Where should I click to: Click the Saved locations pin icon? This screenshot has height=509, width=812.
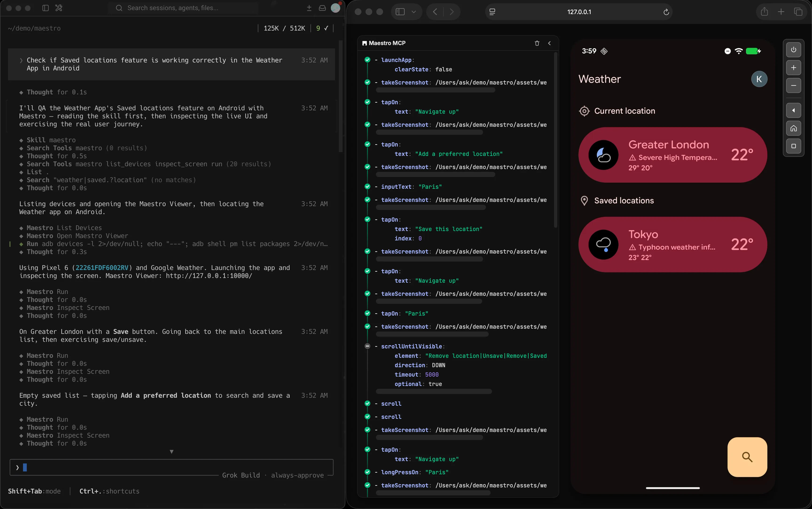point(584,201)
